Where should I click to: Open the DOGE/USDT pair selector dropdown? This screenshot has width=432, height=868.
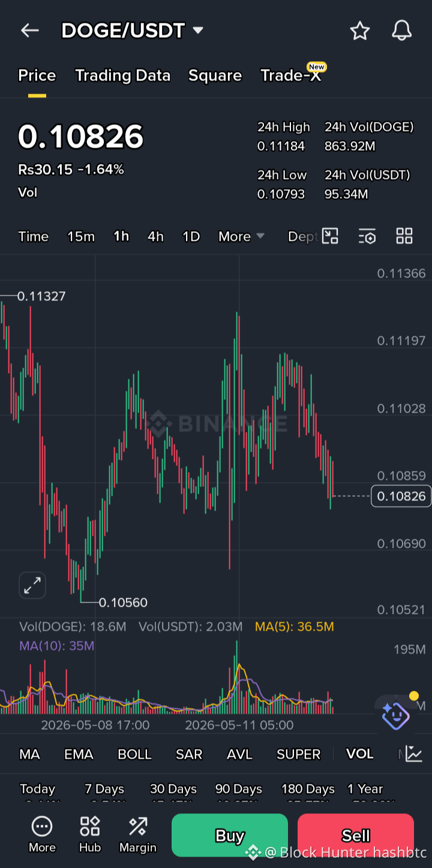point(132,30)
